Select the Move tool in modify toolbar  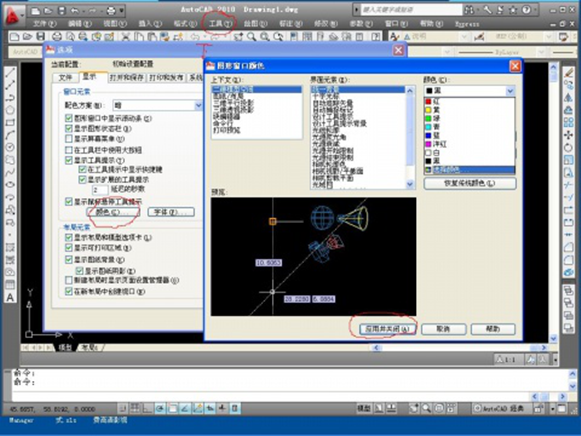coord(568,135)
